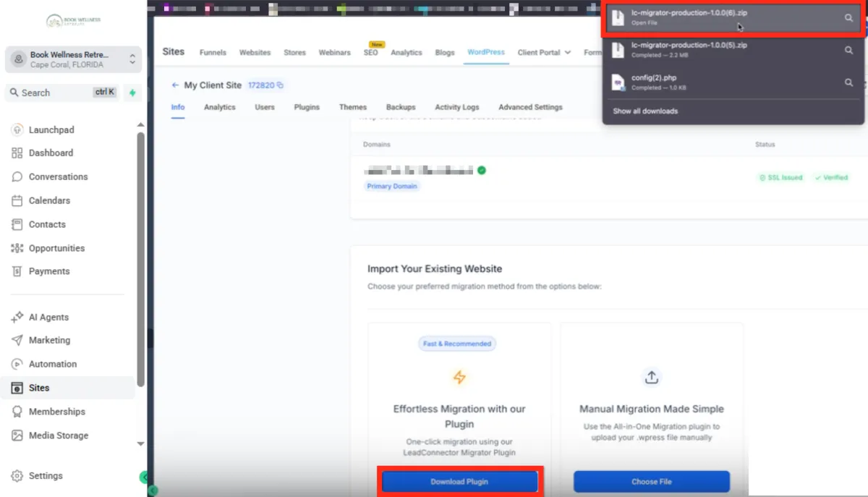868x497 pixels.
Task: Open the Dashboard grid icon
Action: coord(17,153)
